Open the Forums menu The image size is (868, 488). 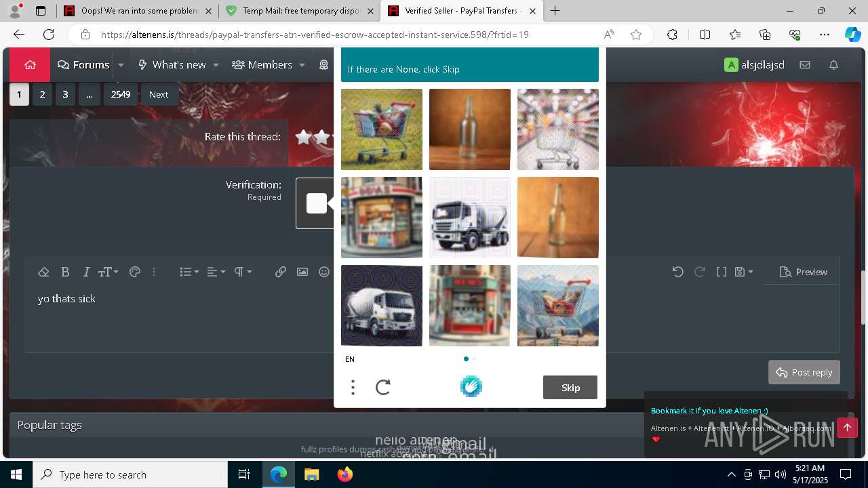(83, 65)
